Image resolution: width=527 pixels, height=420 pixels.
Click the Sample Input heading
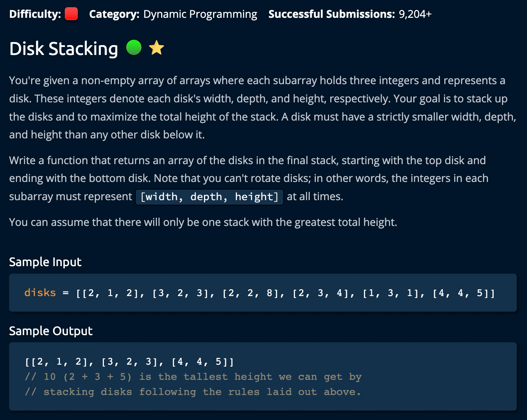click(45, 262)
